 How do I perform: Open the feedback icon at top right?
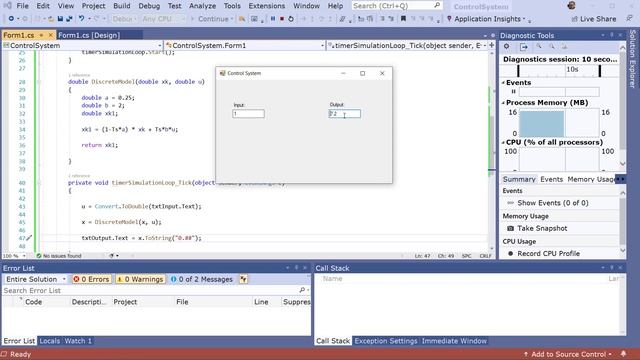point(630,19)
